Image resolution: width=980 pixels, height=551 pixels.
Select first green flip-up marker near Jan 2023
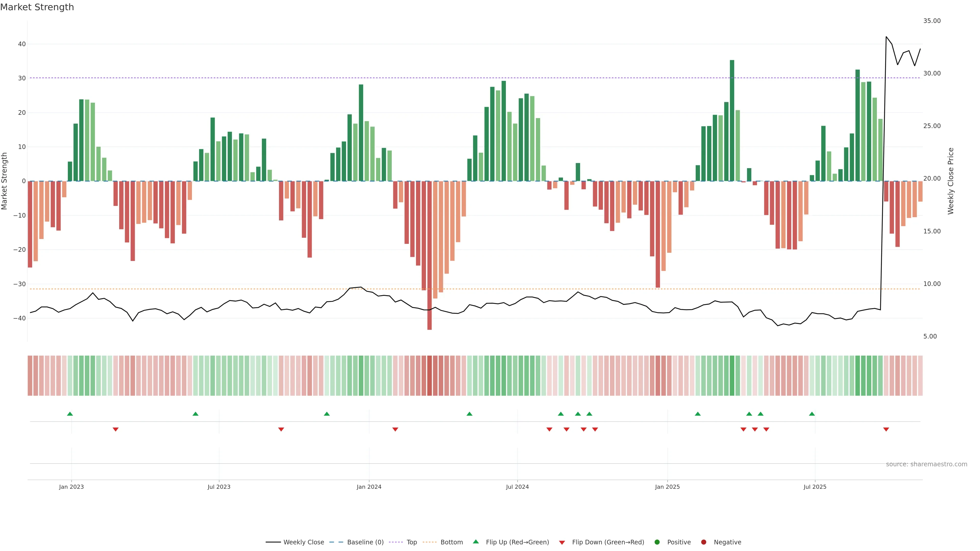[70, 414]
